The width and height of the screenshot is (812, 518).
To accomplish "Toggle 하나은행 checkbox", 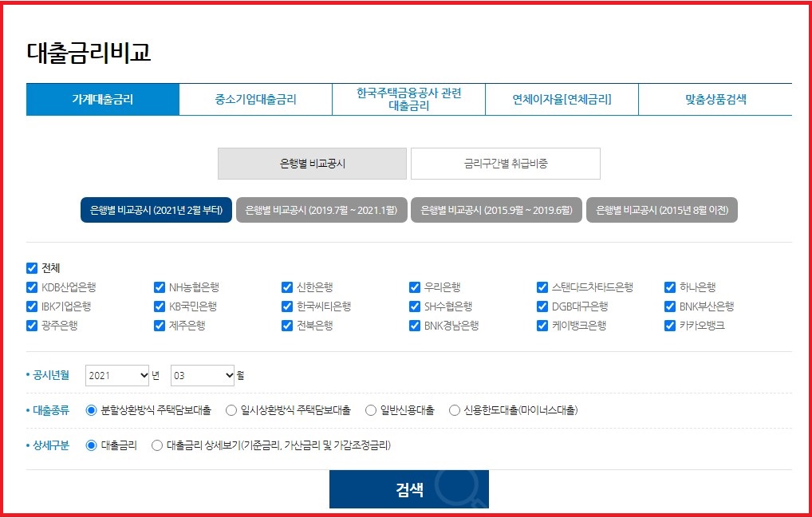I will click(671, 287).
